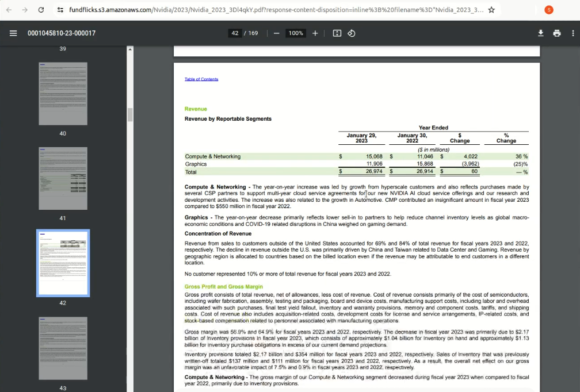This screenshot has height=392, width=580.
Task: Click the 4,022 dollar change value
Action: (471, 156)
